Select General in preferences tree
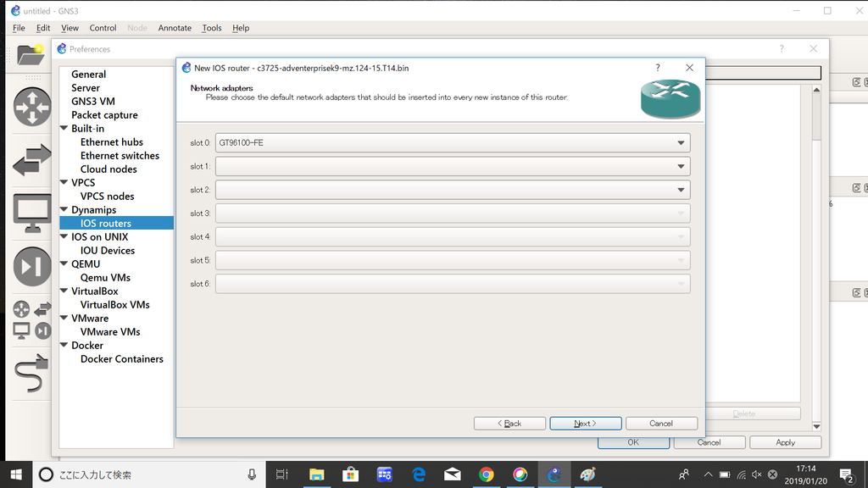868x488 pixels. point(88,75)
